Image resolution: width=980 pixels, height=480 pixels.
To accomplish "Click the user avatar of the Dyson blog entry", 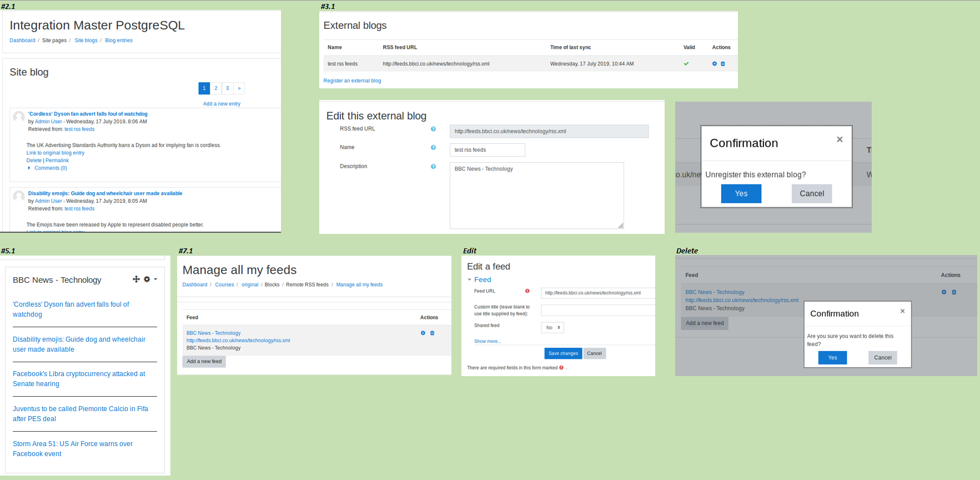I will tap(19, 117).
